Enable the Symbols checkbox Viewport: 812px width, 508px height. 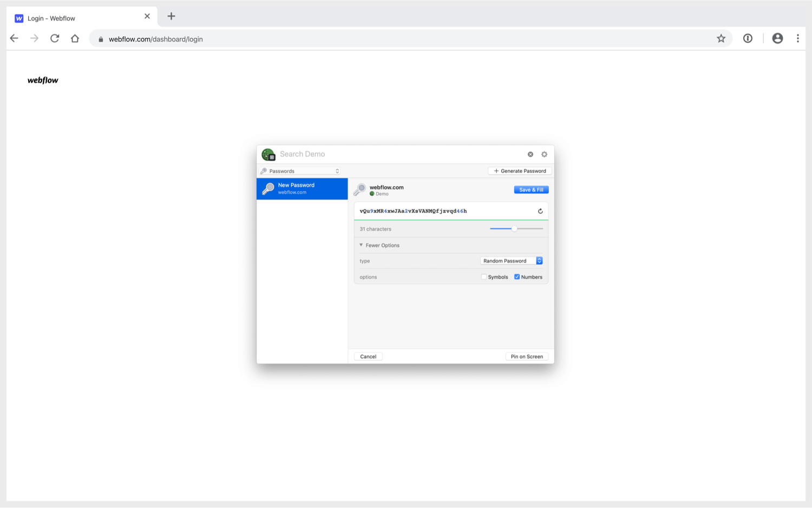coord(484,277)
